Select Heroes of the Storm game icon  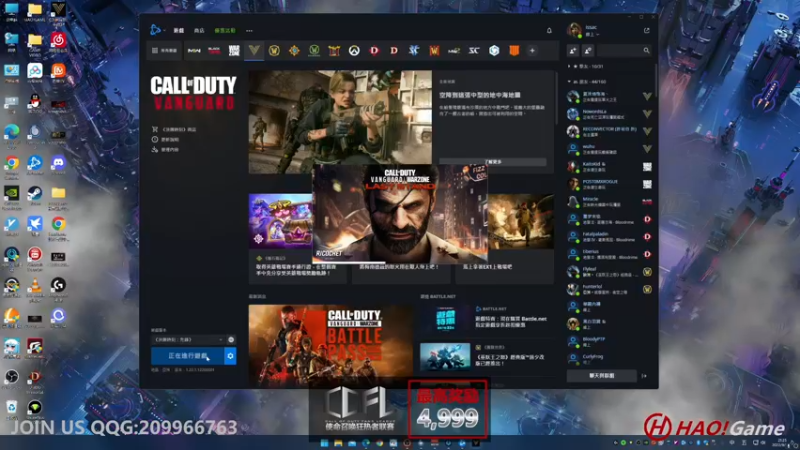(494, 51)
